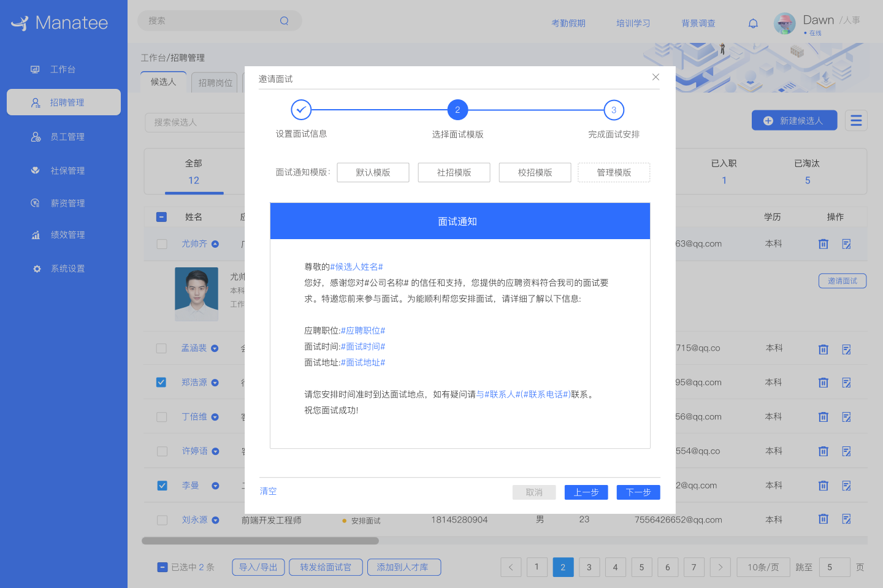Switch to the 候选人 tab
Viewport: 883px width, 588px height.
[163, 82]
